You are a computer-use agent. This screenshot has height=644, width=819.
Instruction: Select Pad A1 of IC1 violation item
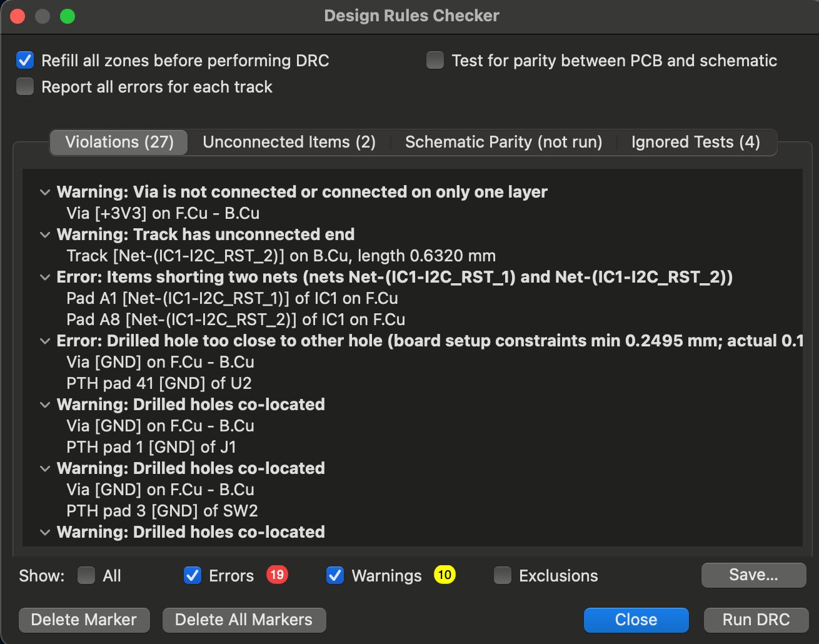(232, 298)
